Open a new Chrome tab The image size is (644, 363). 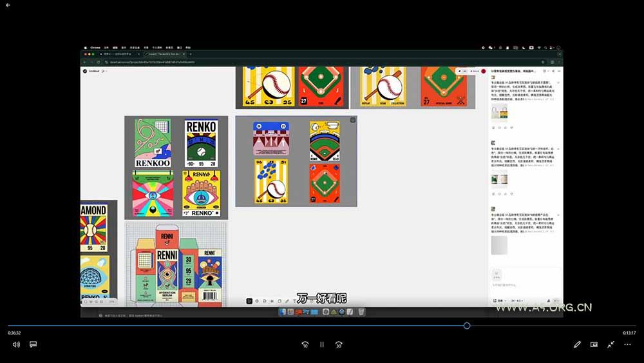191,54
